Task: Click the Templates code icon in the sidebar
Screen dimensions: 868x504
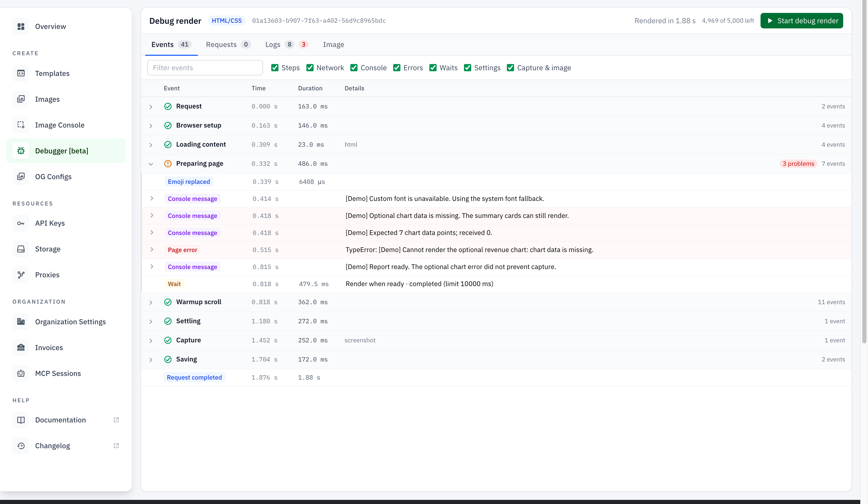Action: [21, 73]
